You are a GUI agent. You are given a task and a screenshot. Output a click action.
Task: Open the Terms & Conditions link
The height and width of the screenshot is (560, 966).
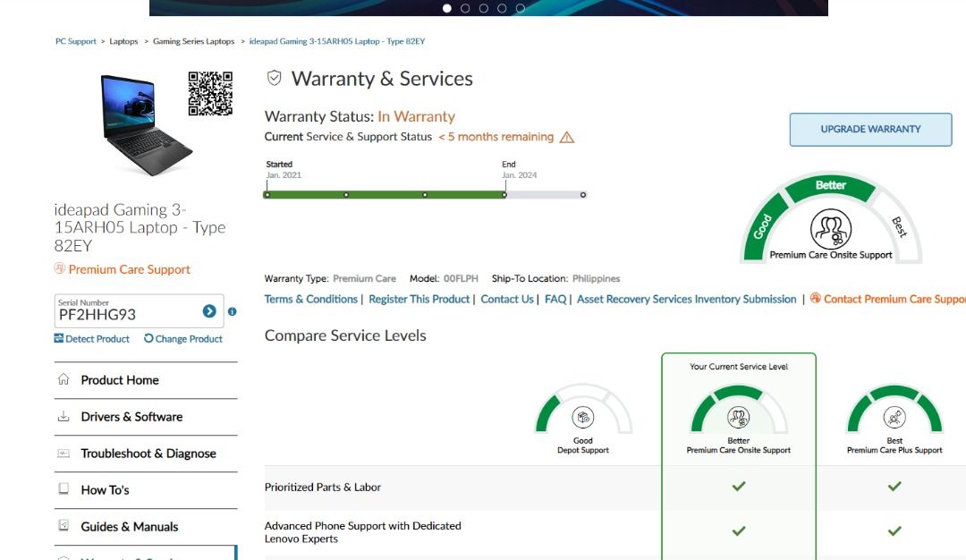310,300
